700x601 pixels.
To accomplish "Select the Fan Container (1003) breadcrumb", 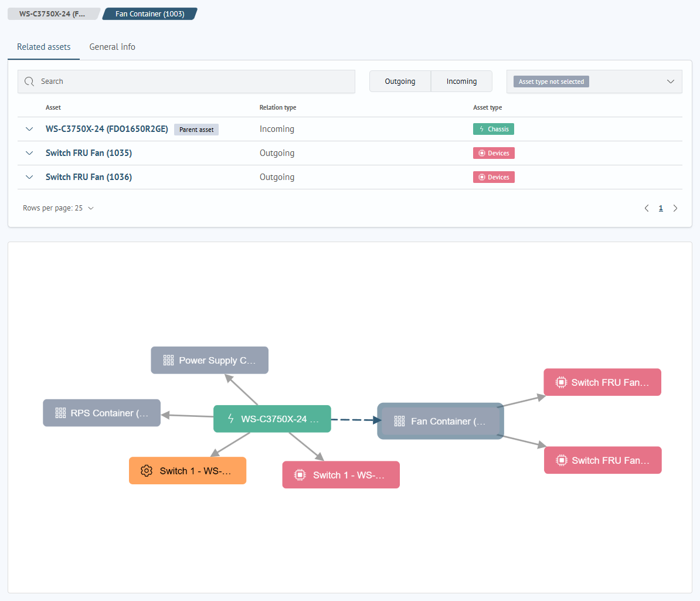I will tap(150, 14).
